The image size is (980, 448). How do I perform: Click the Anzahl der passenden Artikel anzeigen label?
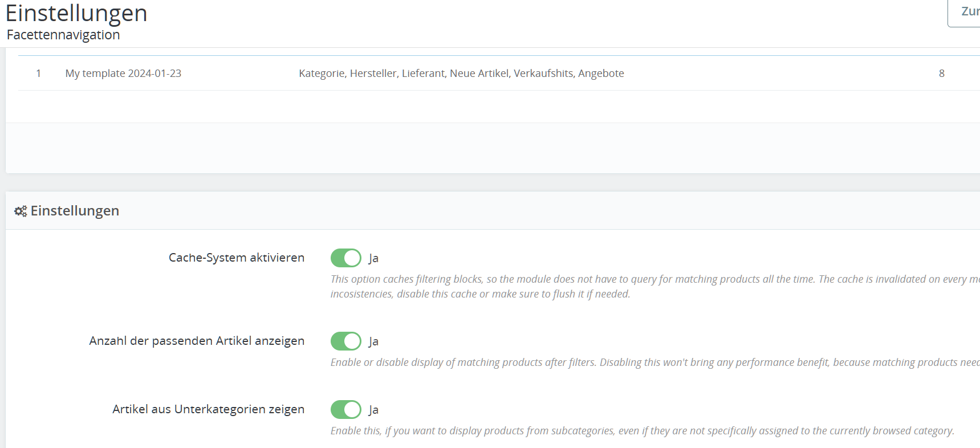pyautogui.click(x=197, y=341)
